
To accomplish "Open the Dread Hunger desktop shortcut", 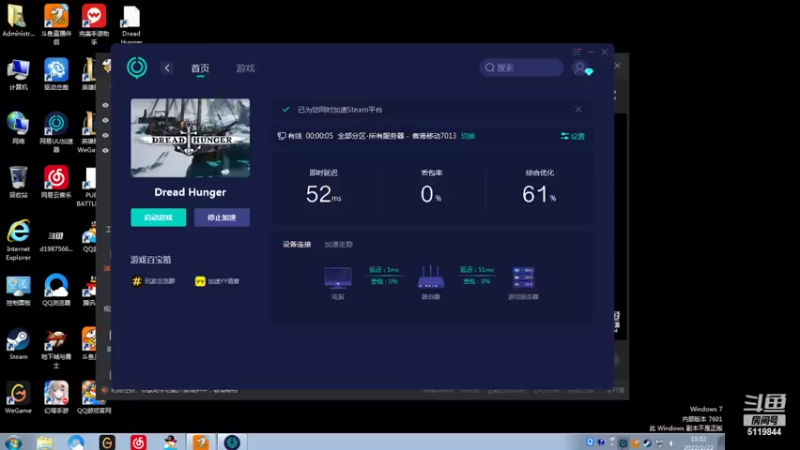I will click(x=131, y=24).
